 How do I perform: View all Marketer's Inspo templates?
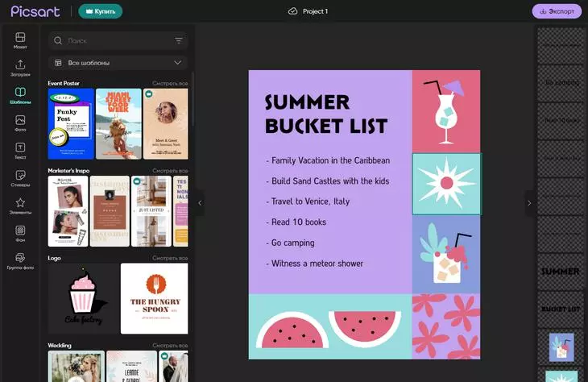170,171
